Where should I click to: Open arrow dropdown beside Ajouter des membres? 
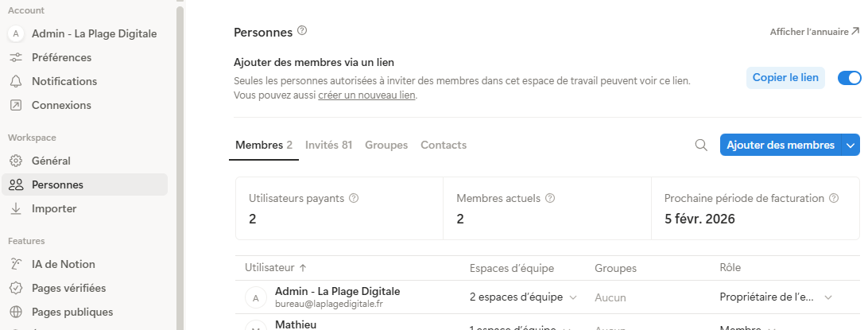pos(851,145)
